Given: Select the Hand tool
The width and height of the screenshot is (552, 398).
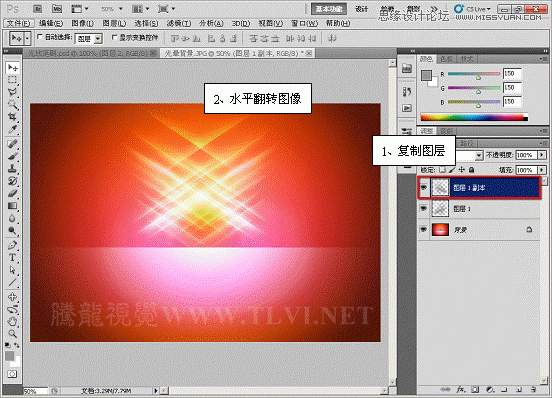Looking at the screenshot, I should (13, 322).
